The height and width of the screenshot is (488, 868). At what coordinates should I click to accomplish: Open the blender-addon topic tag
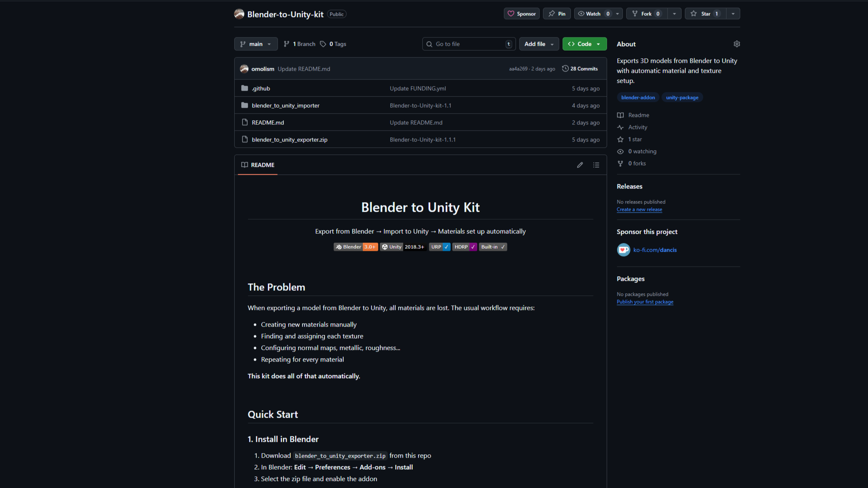pos(638,97)
